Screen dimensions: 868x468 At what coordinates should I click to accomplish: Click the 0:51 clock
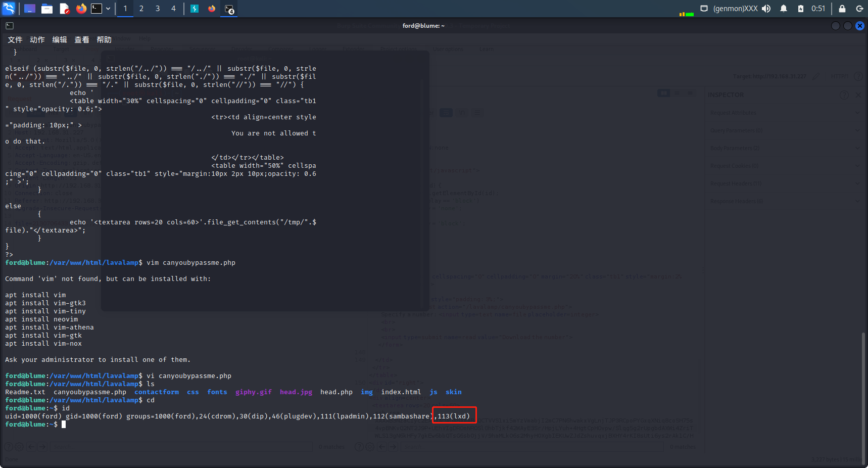[818, 9]
